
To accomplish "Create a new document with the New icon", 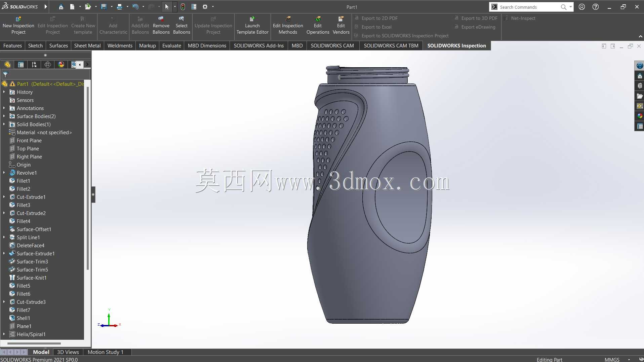I will tap(72, 7).
